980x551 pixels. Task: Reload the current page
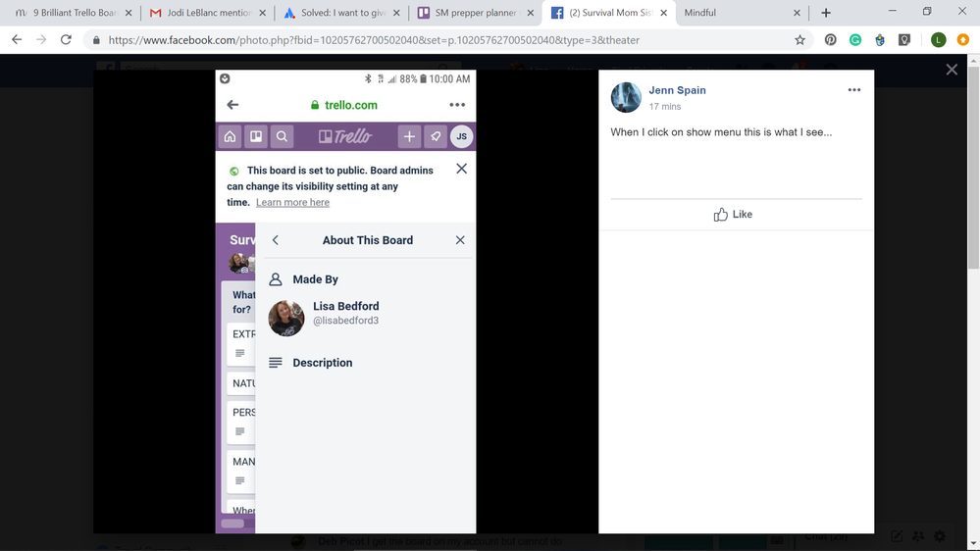(x=66, y=40)
